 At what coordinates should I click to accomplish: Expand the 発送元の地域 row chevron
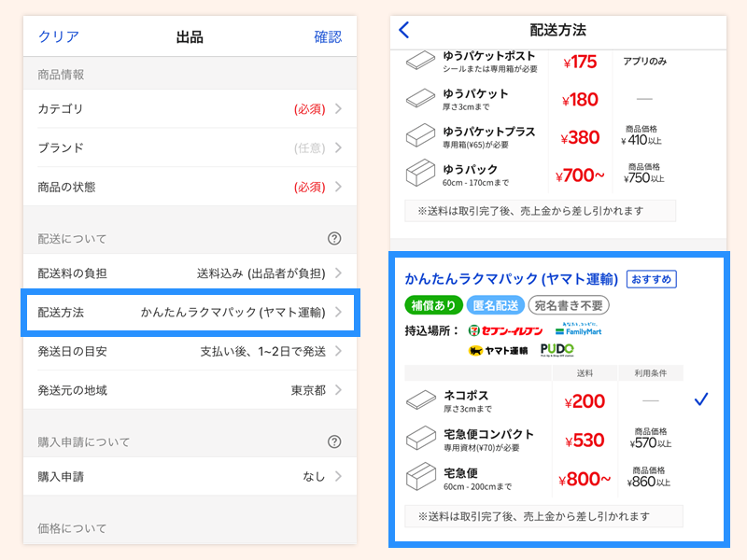pyautogui.click(x=338, y=390)
